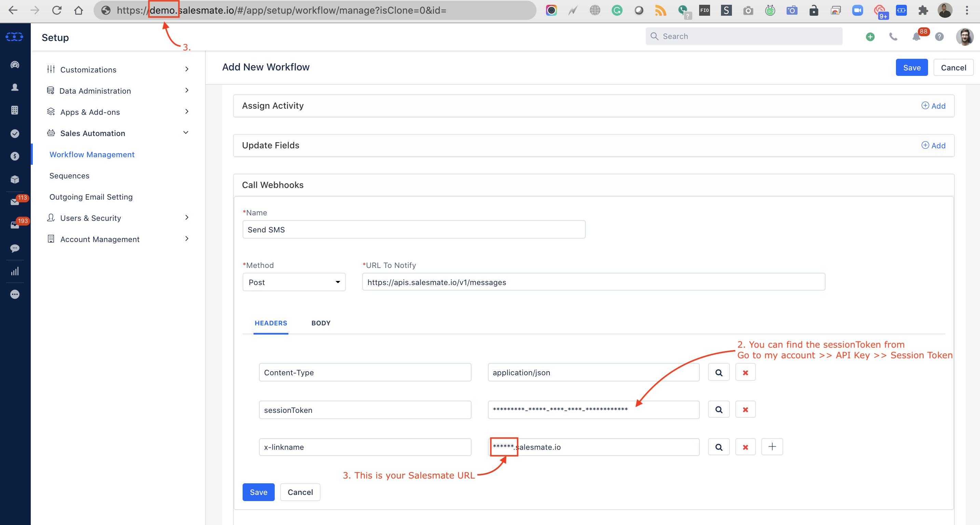Cancel the workflow using top Cancel button

(x=953, y=67)
